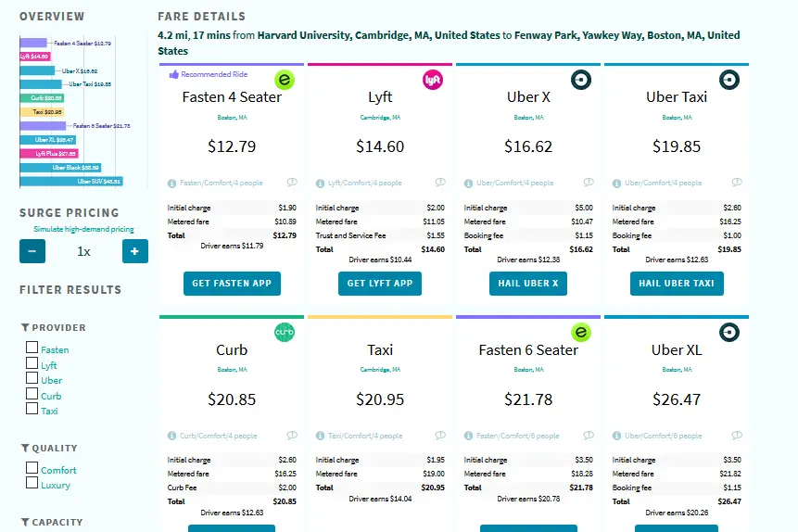Open info icon beside Fasten/Comfort/4 people

click(x=172, y=184)
